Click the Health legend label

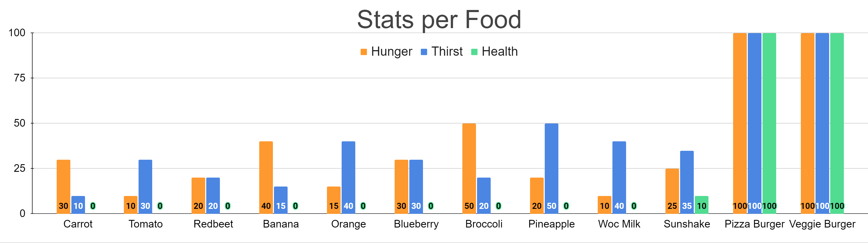[500, 52]
